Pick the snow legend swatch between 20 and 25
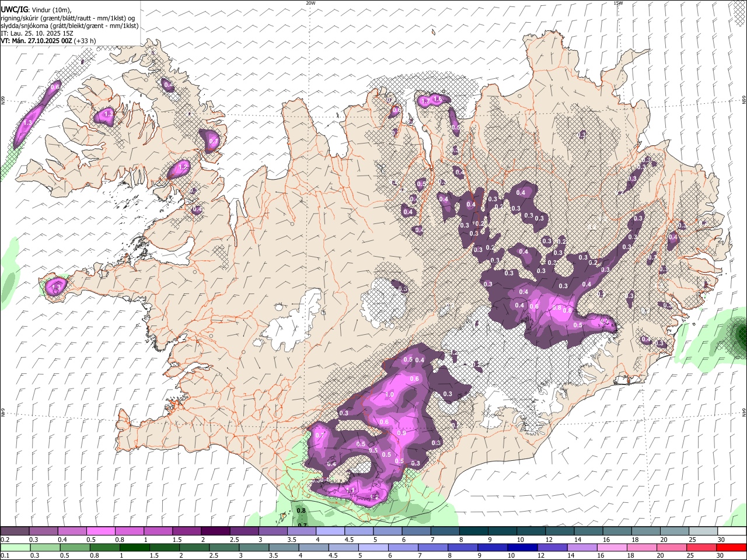 tap(675, 531)
